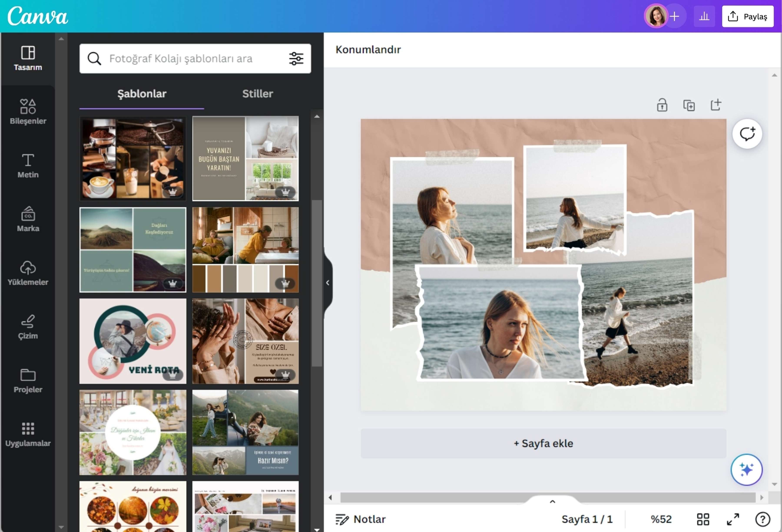Click the + Sayfa ekle button
782x532 pixels.
[x=543, y=443]
